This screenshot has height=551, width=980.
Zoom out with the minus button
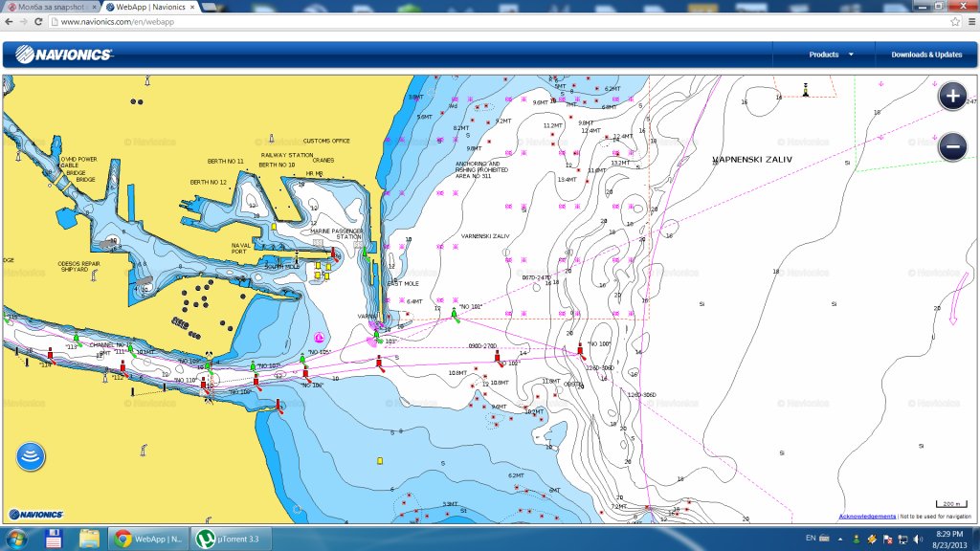pos(952,147)
